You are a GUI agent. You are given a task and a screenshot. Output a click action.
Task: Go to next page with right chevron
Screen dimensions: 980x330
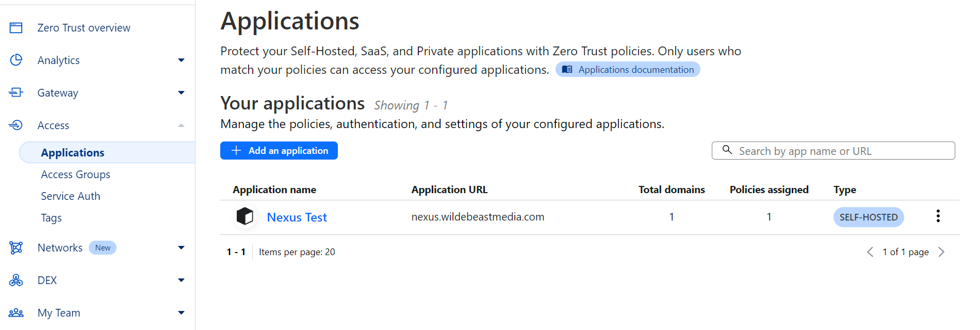point(941,252)
